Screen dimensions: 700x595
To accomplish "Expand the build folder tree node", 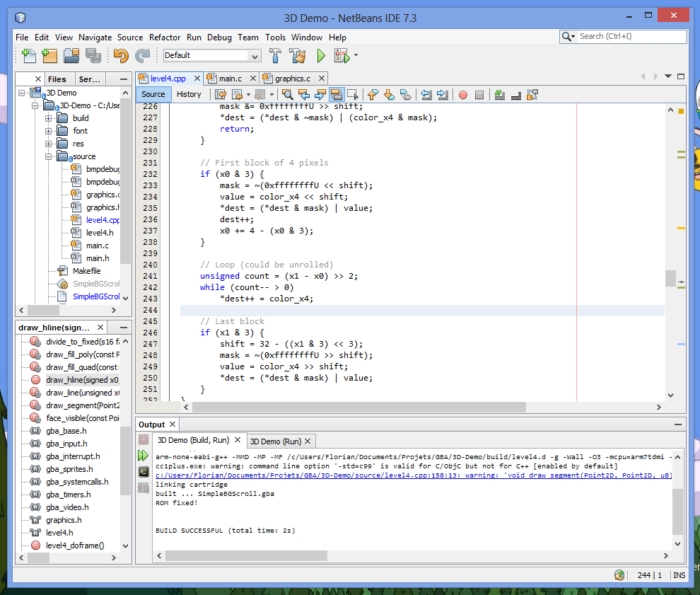I will click(x=48, y=118).
